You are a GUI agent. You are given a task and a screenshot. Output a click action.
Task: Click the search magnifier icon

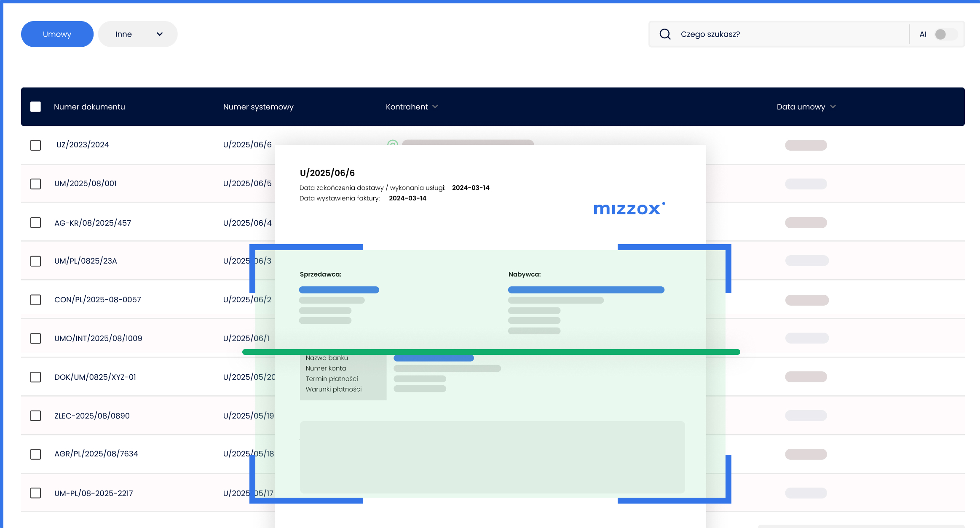665,34
